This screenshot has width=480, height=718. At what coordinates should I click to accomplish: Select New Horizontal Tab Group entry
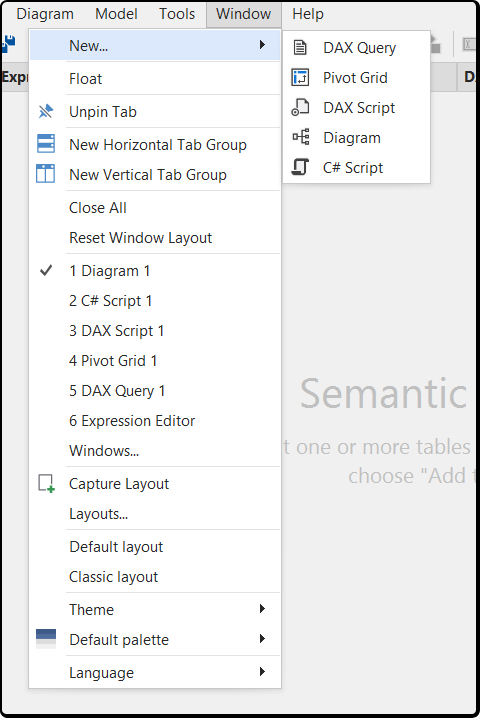coord(155,145)
